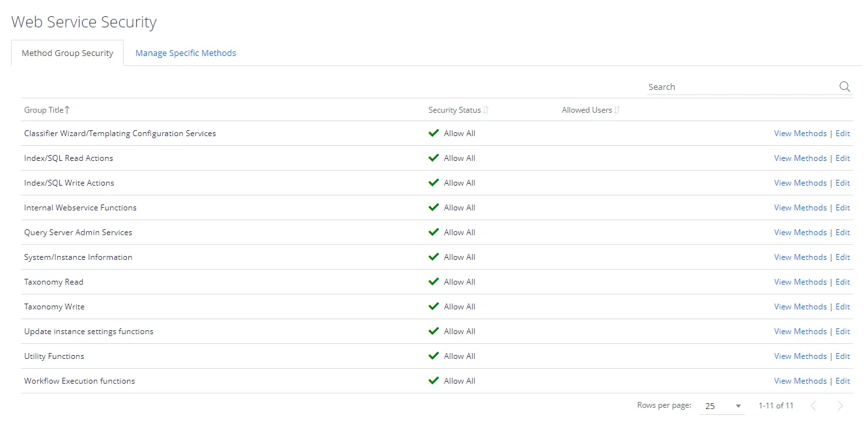Click the Allowed Users column header
Image resolution: width=868 pixels, height=426 pixels.
click(x=587, y=110)
